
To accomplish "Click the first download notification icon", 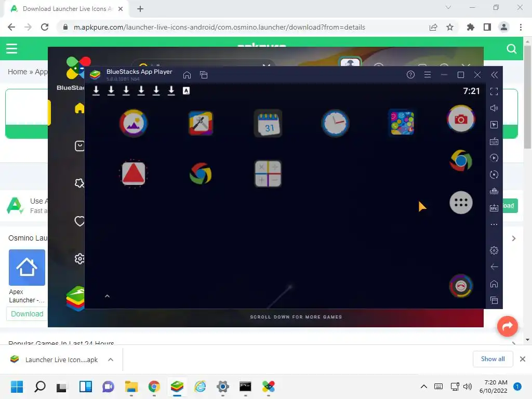I will coord(96,90).
